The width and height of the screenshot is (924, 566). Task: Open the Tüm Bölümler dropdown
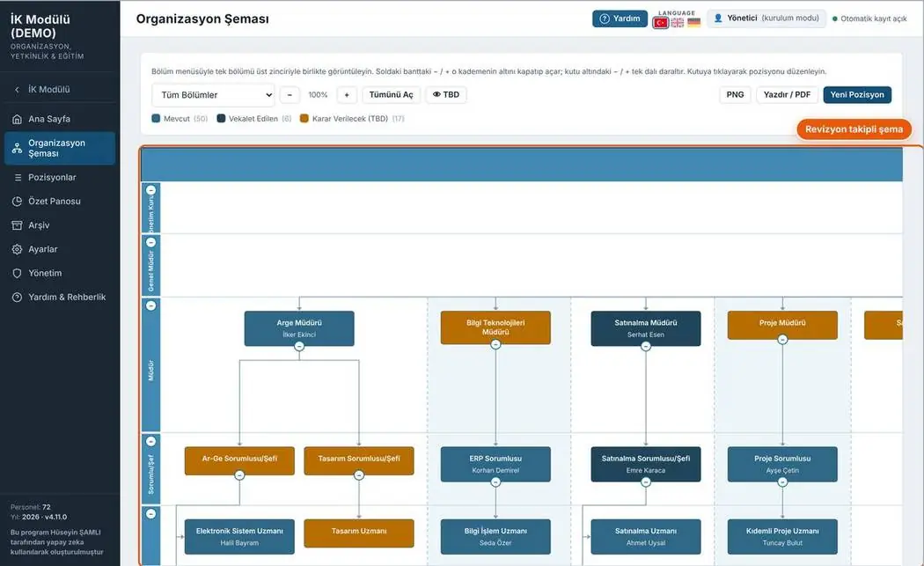[x=213, y=95]
